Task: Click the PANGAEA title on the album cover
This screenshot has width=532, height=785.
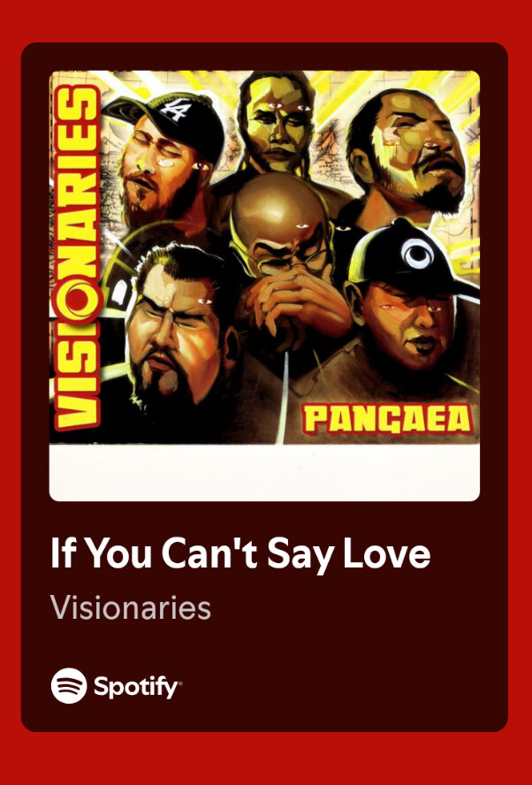Action: [x=388, y=419]
